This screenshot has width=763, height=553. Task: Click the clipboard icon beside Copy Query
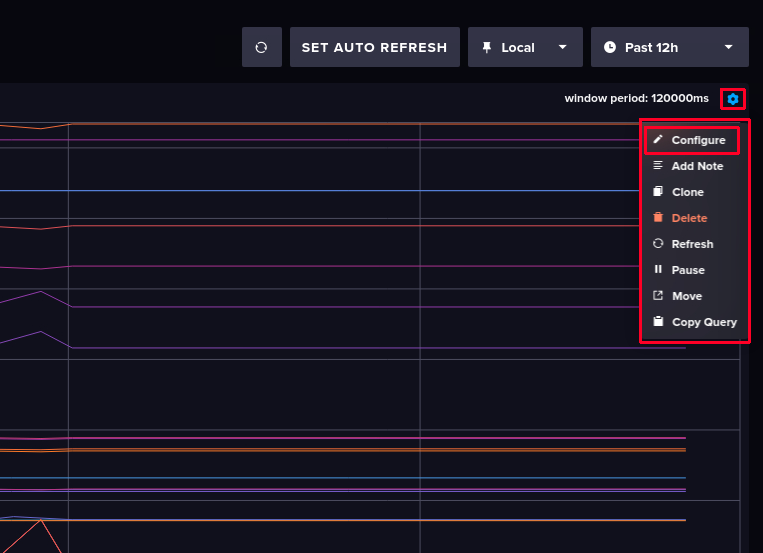658,322
